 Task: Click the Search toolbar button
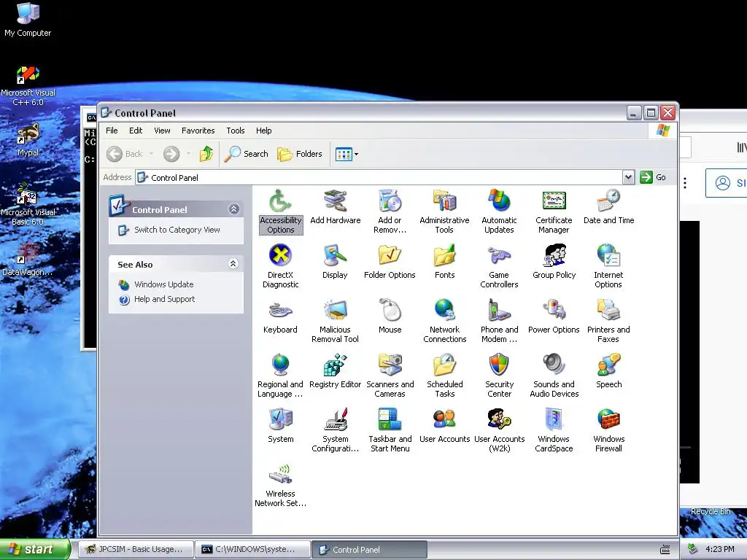pyautogui.click(x=246, y=154)
